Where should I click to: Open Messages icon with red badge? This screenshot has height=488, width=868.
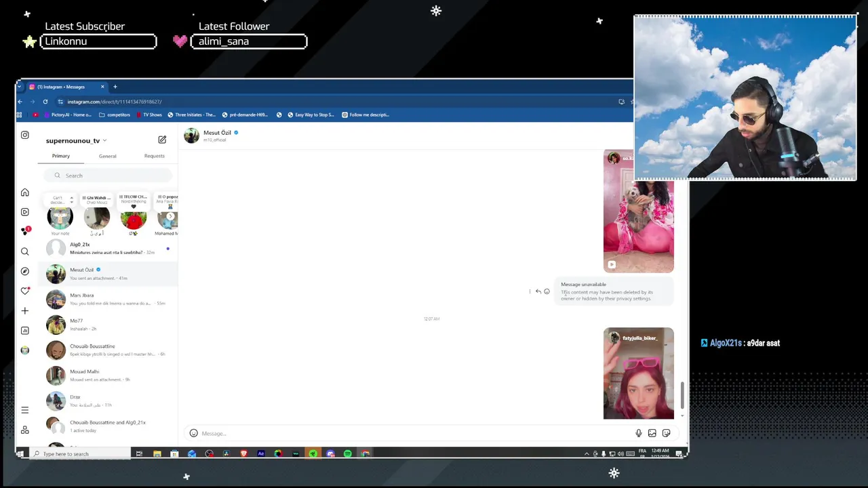pos(26,231)
